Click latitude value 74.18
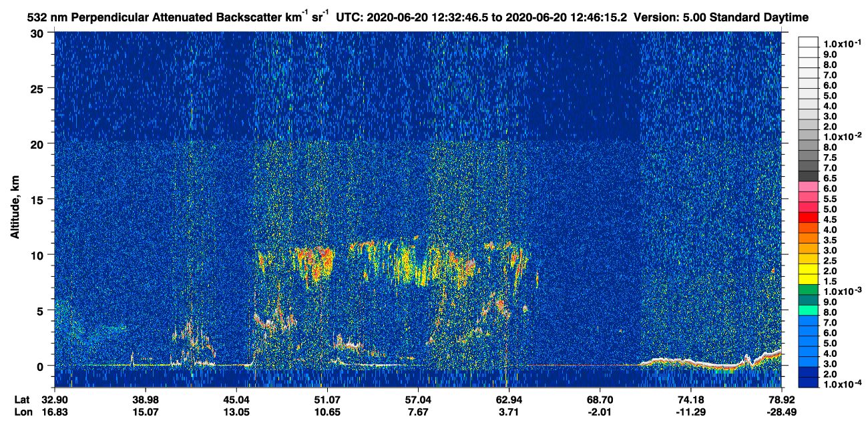The height and width of the screenshot is (445, 868). coord(690,400)
